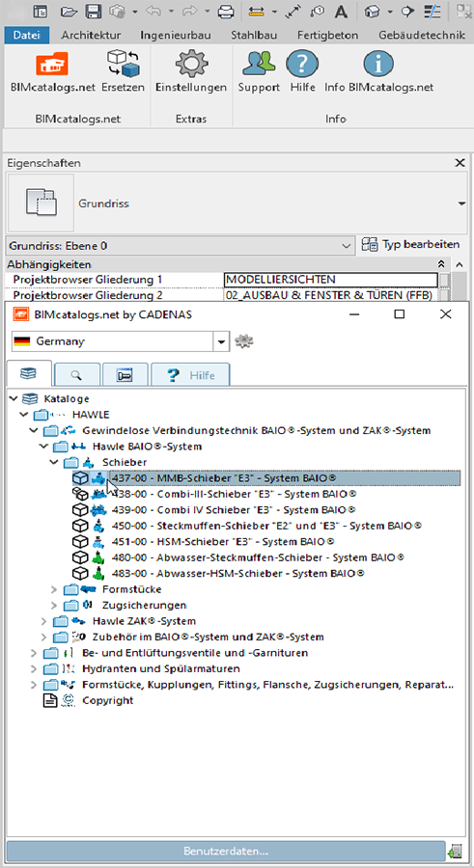Click the Open folder icon in quick access toolbar

pos(69,11)
